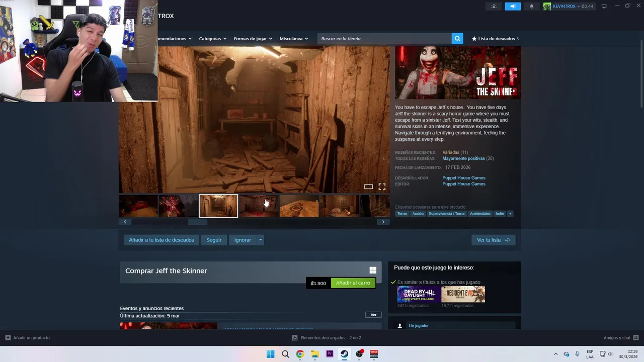Open OBS Studio from the taskbar
This screenshot has width=644, height=362.
pos(359,354)
